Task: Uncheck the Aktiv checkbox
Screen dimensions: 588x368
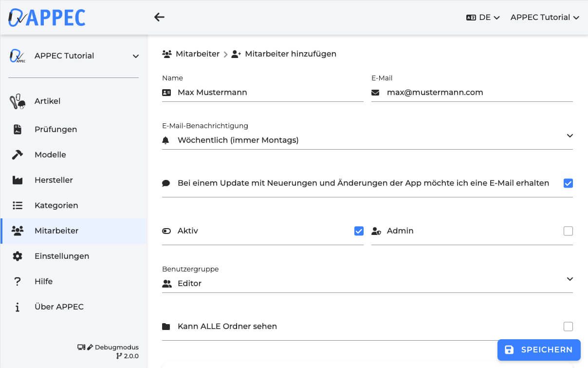Action: coord(359,231)
